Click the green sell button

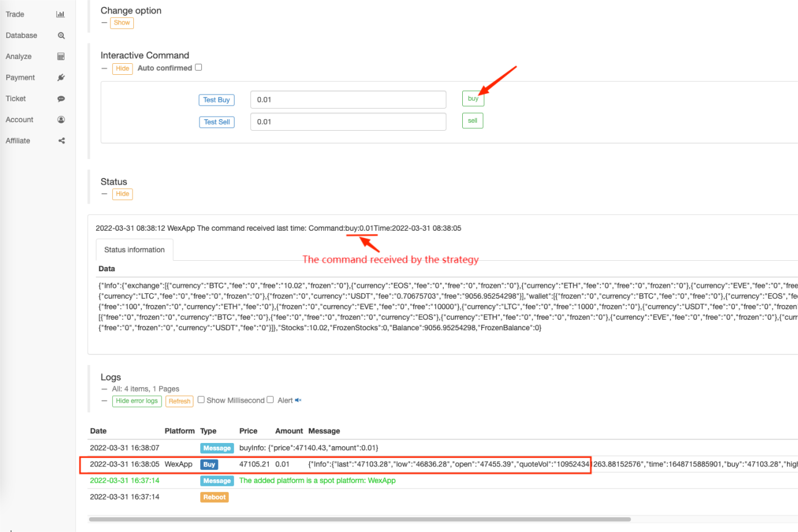[x=473, y=121]
